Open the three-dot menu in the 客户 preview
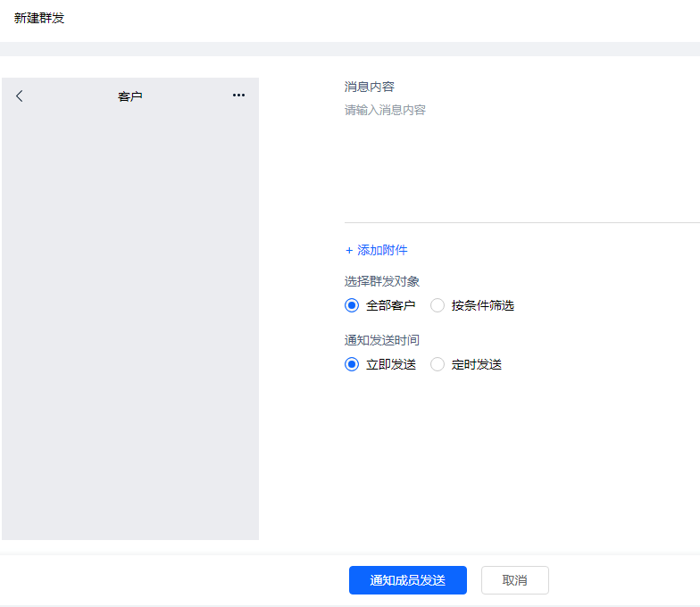 pyautogui.click(x=239, y=95)
